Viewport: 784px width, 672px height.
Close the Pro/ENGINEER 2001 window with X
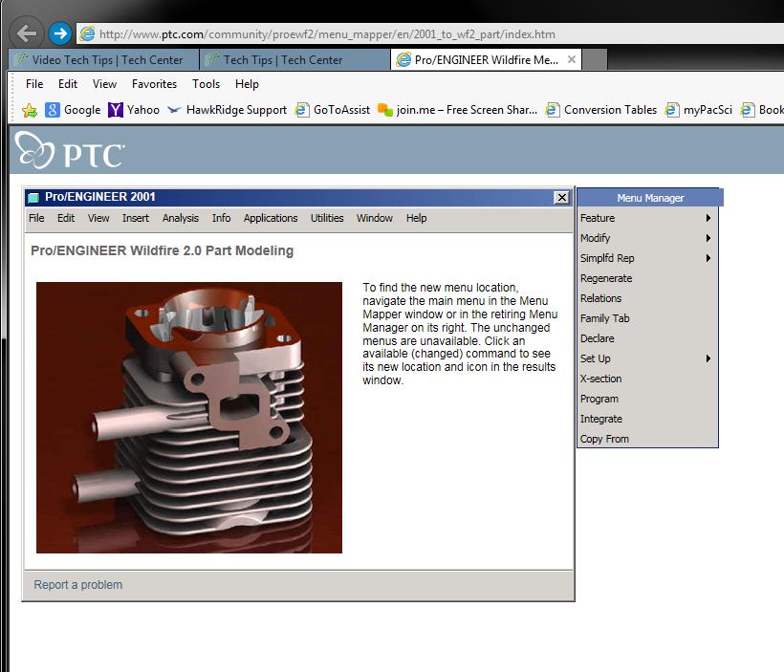(561, 198)
